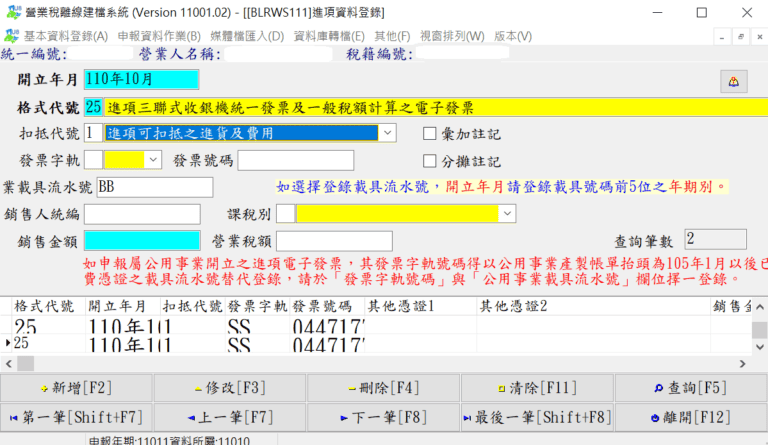Tick the 分攤註記 checkbox
Viewport: 768px width, 445px height.
point(430,161)
